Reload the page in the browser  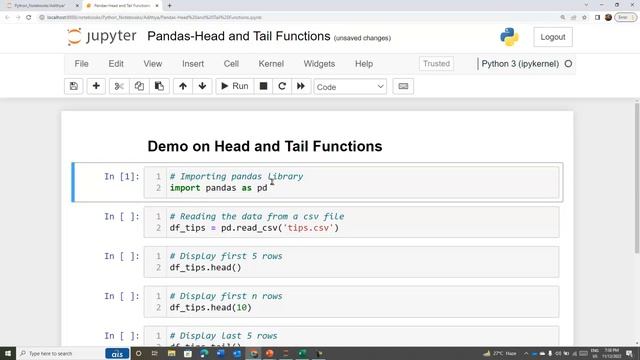pyautogui.click(x=29, y=17)
